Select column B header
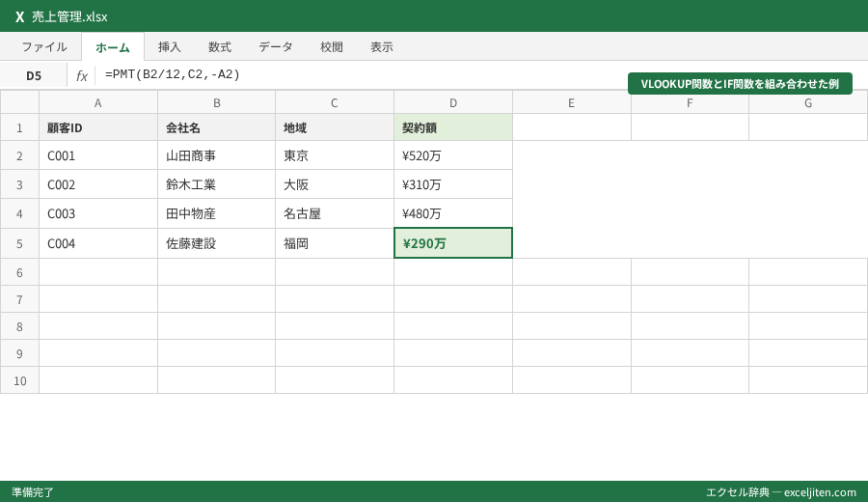 click(216, 103)
